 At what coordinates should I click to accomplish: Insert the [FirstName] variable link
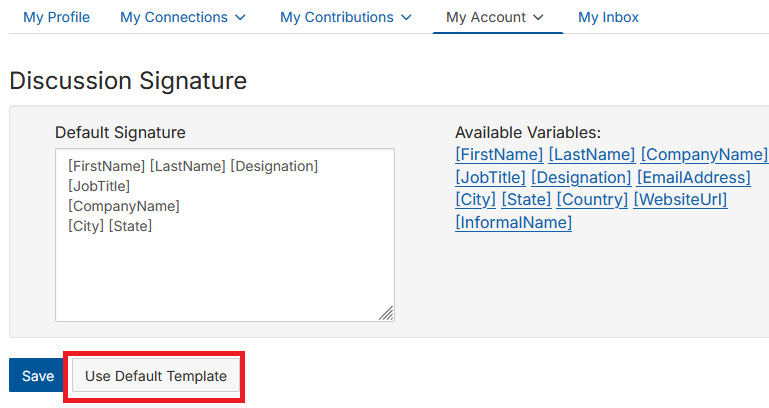coord(499,154)
